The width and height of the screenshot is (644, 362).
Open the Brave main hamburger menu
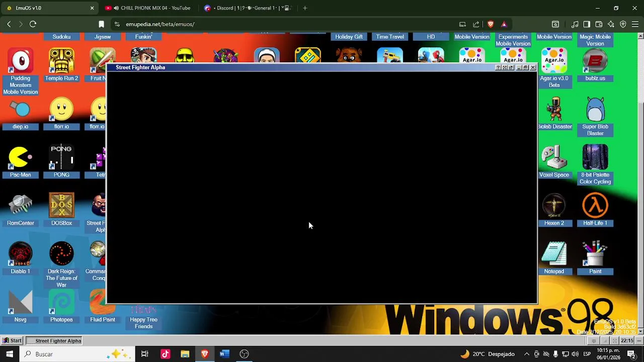click(635, 24)
